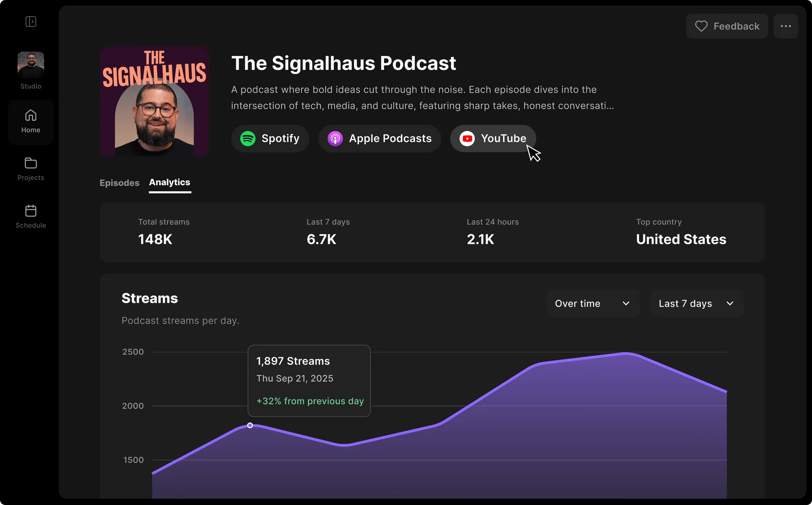Click the Last 7 days chevron arrow
The width and height of the screenshot is (812, 505).
[730, 303]
